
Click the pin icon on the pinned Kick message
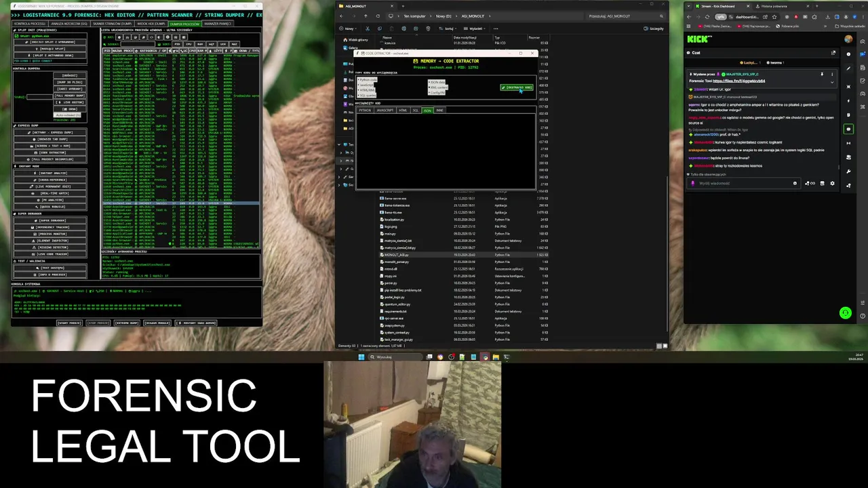(822, 75)
